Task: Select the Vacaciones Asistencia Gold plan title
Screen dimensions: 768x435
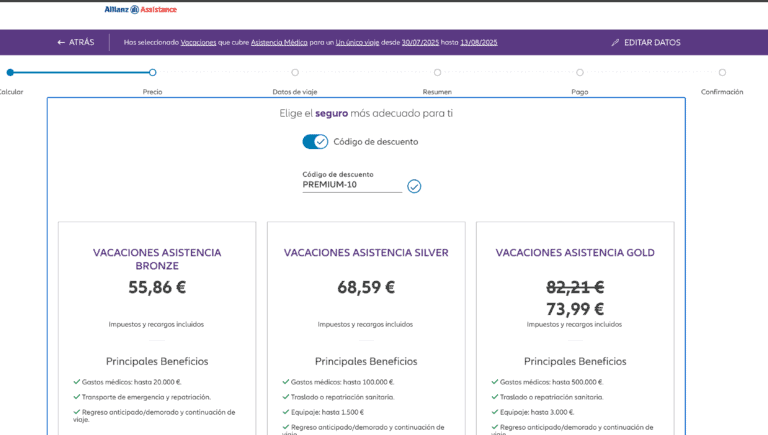Action: pyautogui.click(x=575, y=253)
